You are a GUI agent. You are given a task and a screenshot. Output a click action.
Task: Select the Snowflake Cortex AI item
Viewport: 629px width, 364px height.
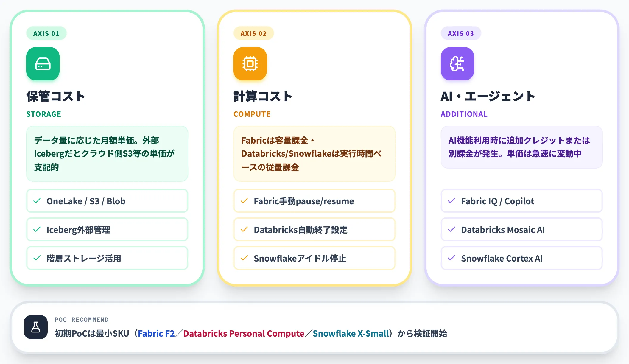[522, 258]
